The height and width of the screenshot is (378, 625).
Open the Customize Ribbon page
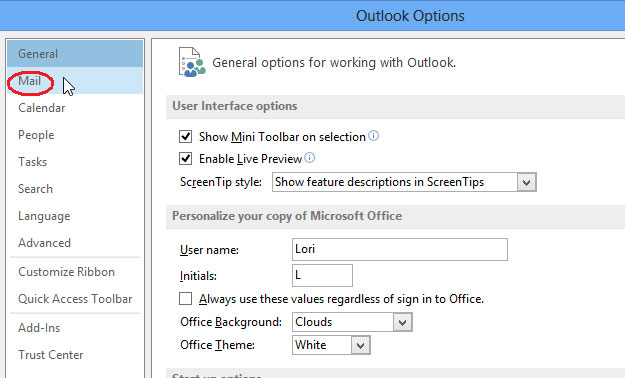[x=75, y=272]
